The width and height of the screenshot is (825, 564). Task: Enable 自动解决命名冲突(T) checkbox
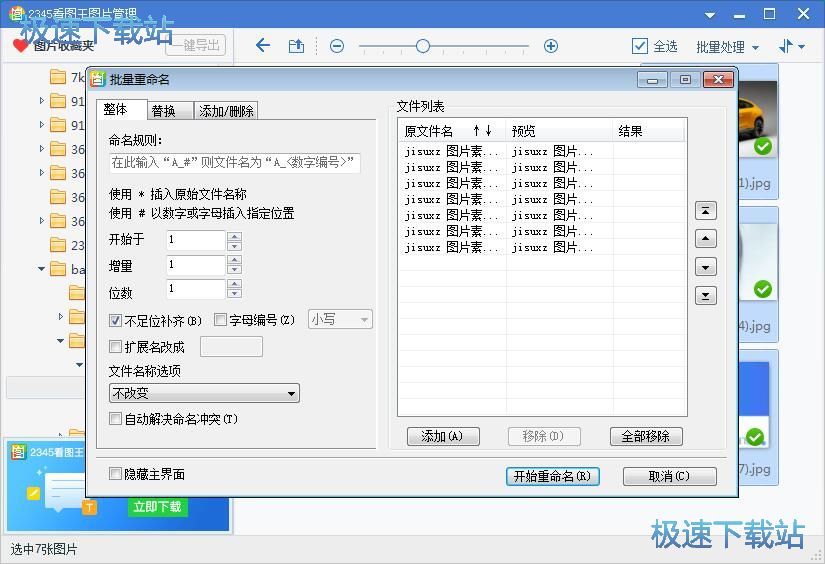point(115,418)
